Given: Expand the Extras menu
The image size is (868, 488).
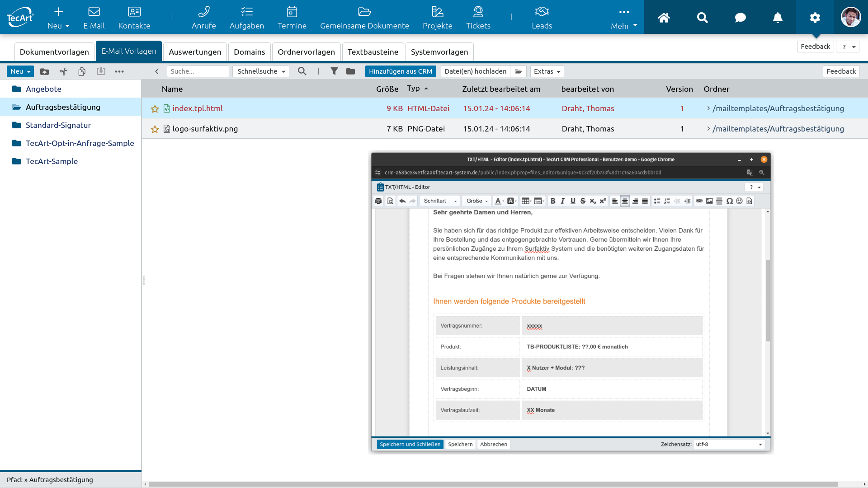Looking at the screenshot, I should click(x=547, y=71).
